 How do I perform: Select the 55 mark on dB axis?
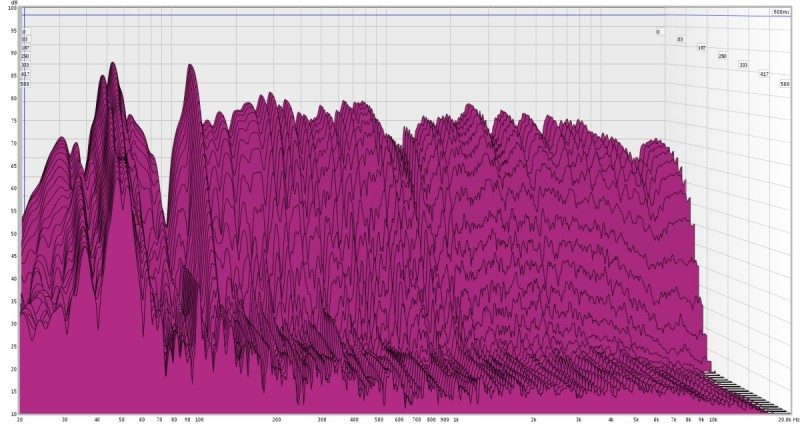(14, 211)
